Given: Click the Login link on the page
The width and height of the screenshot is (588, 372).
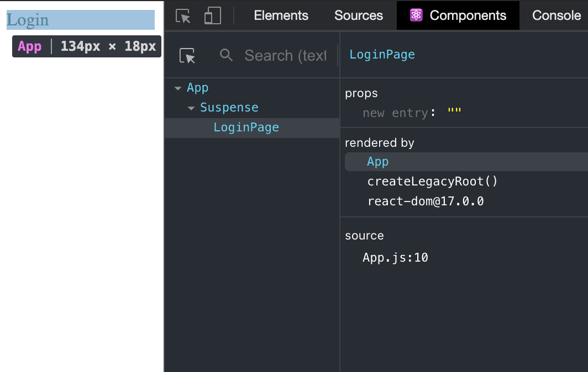Looking at the screenshot, I should click(28, 20).
